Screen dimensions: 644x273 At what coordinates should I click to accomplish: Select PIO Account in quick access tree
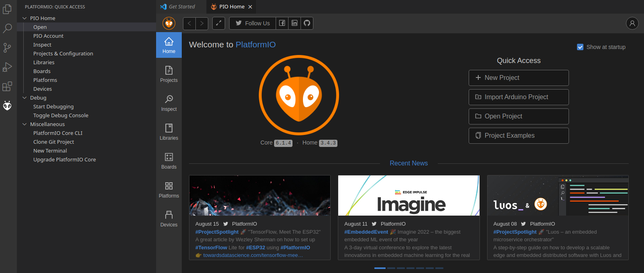coord(86,36)
